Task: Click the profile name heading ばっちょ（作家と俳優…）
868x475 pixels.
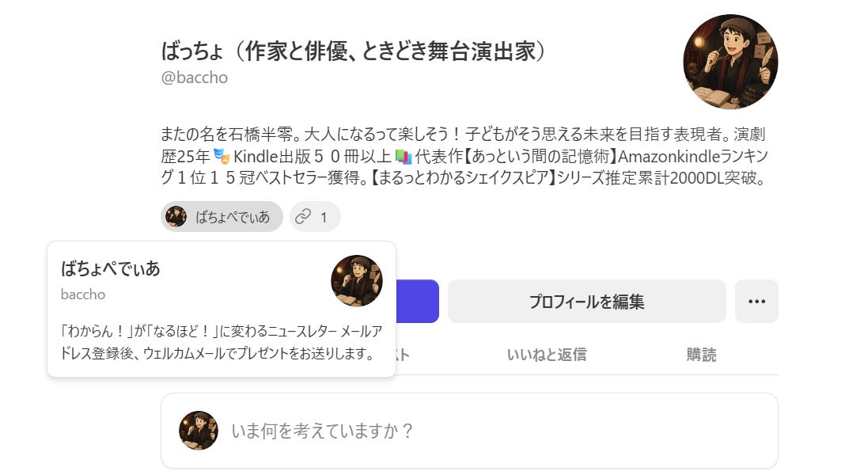Action: pos(354,51)
